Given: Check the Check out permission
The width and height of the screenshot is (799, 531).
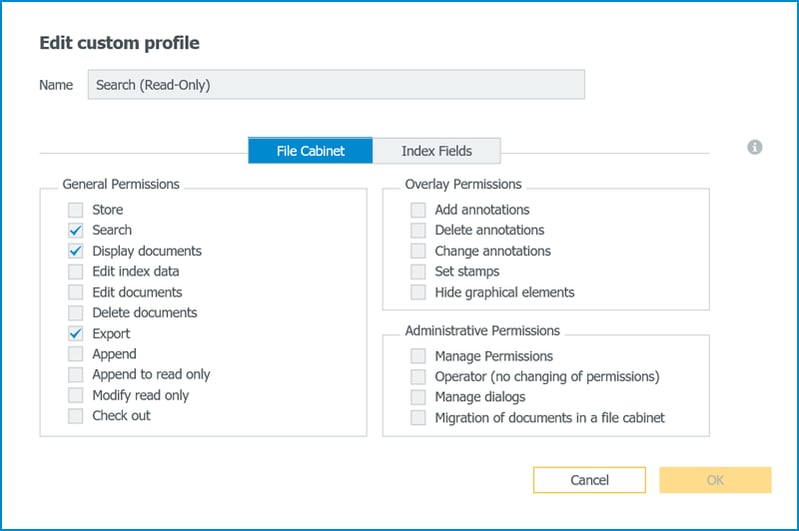Looking at the screenshot, I should tap(76, 416).
